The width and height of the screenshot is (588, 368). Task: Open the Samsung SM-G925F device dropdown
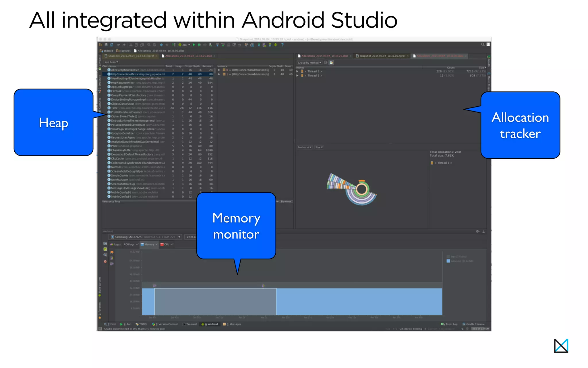pos(146,237)
